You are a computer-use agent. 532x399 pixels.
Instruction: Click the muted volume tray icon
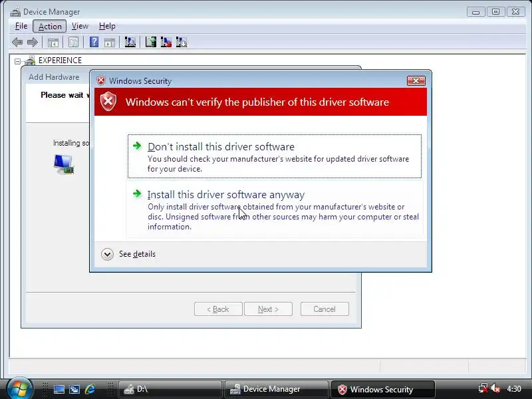click(x=495, y=388)
